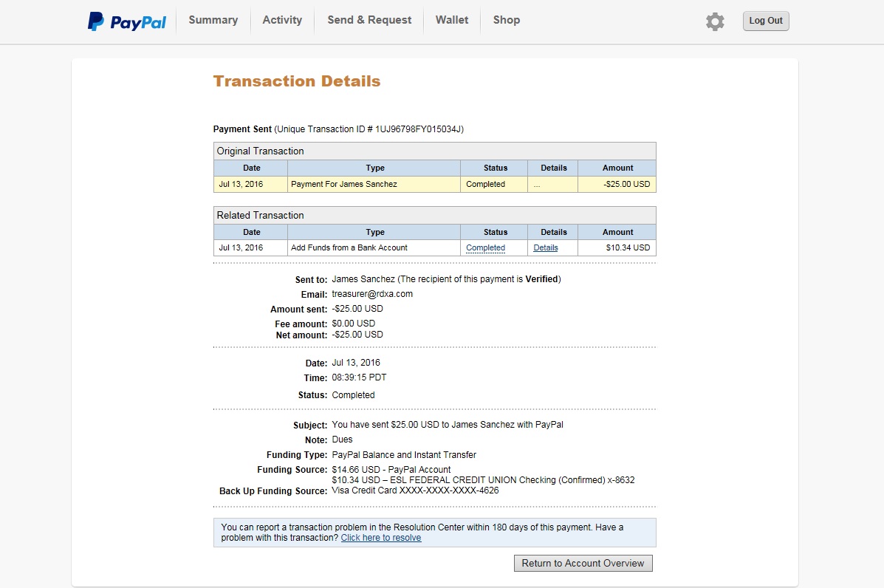The image size is (884, 588).
Task: Click the Status: Completed value below Time
Action: point(353,395)
